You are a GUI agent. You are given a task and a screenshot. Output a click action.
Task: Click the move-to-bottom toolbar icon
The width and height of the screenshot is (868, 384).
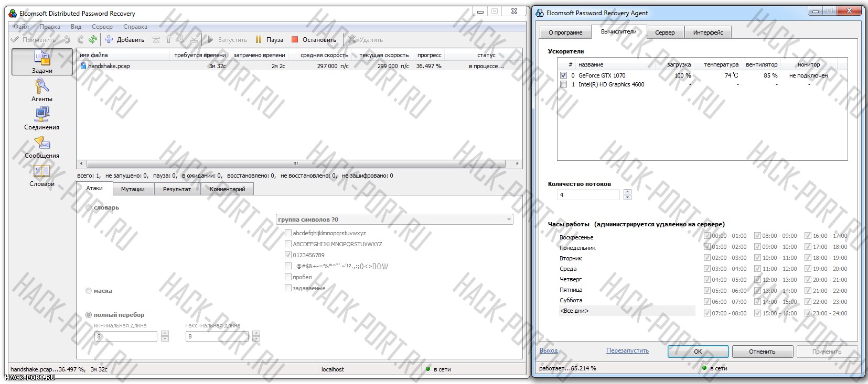click(194, 39)
